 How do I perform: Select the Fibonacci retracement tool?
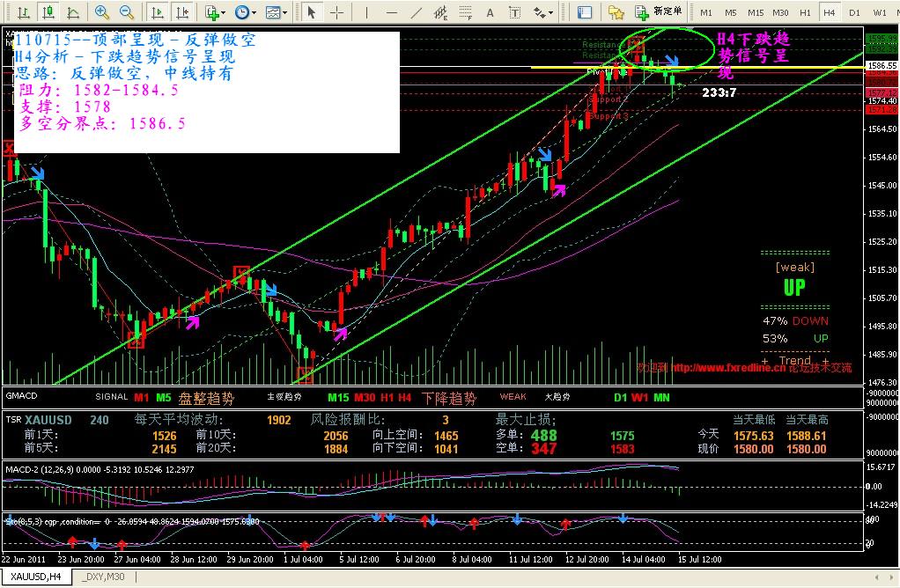click(466, 12)
